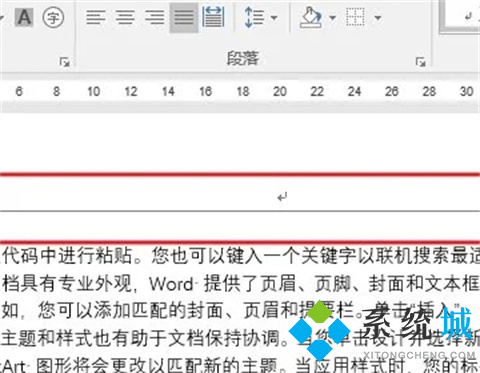Image resolution: width=480 pixels, height=373 pixels.
Task: Click text '代码中进行粘贴' in the document
Action: [x=67, y=256]
